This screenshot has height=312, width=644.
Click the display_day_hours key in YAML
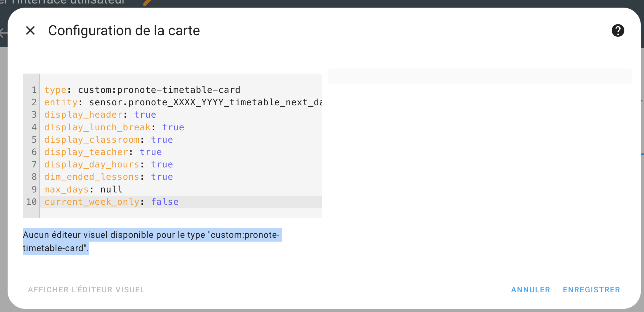92,165
